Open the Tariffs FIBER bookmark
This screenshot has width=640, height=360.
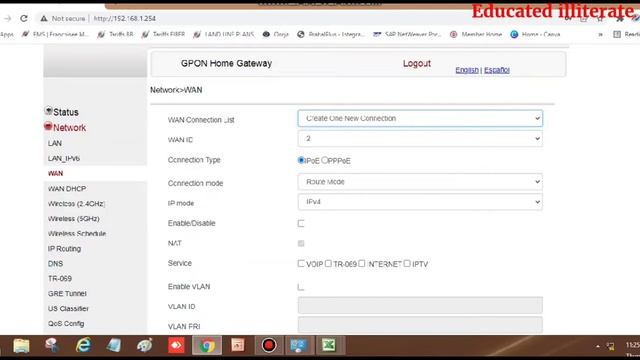(x=163, y=34)
